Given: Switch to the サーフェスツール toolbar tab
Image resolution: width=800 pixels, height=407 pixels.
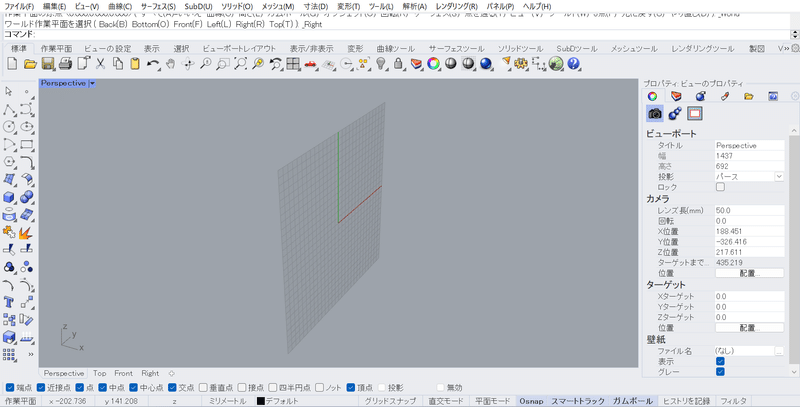Looking at the screenshot, I should coord(456,48).
